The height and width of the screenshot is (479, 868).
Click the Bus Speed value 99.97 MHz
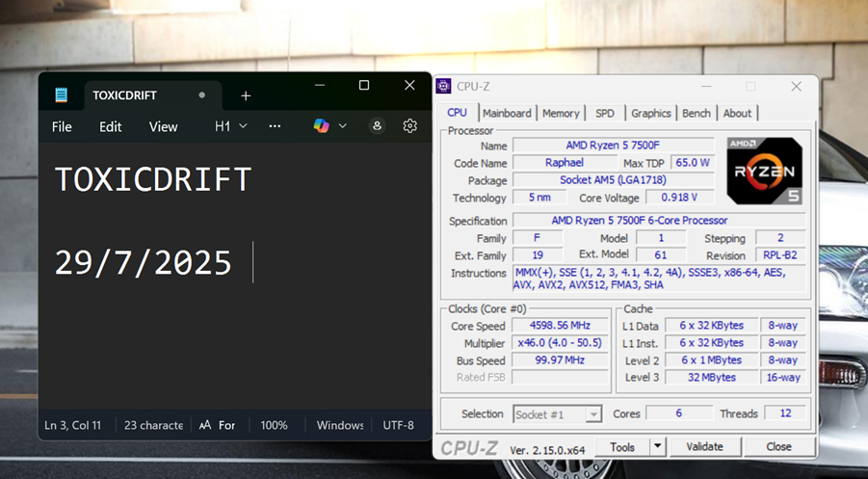pyautogui.click(x=561, y=359)
